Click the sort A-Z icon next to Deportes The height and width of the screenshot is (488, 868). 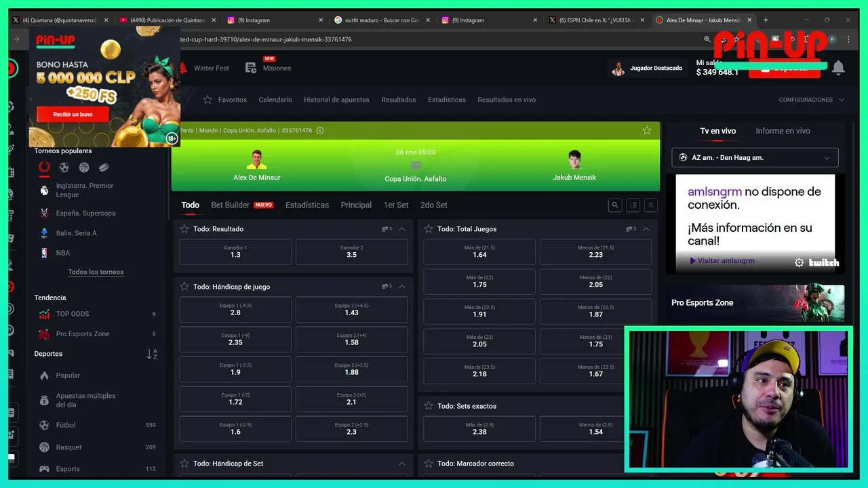point(152,354)
